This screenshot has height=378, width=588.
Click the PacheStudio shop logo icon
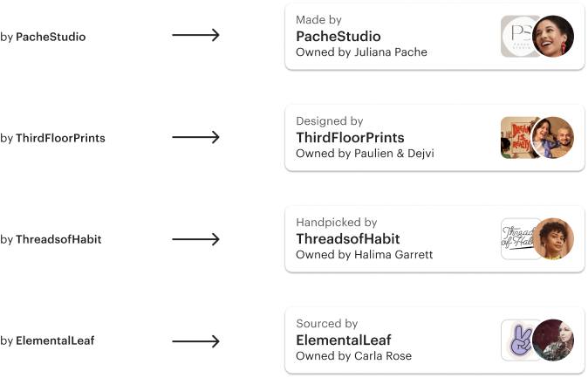pyautogui.click(x=516, y=37)
